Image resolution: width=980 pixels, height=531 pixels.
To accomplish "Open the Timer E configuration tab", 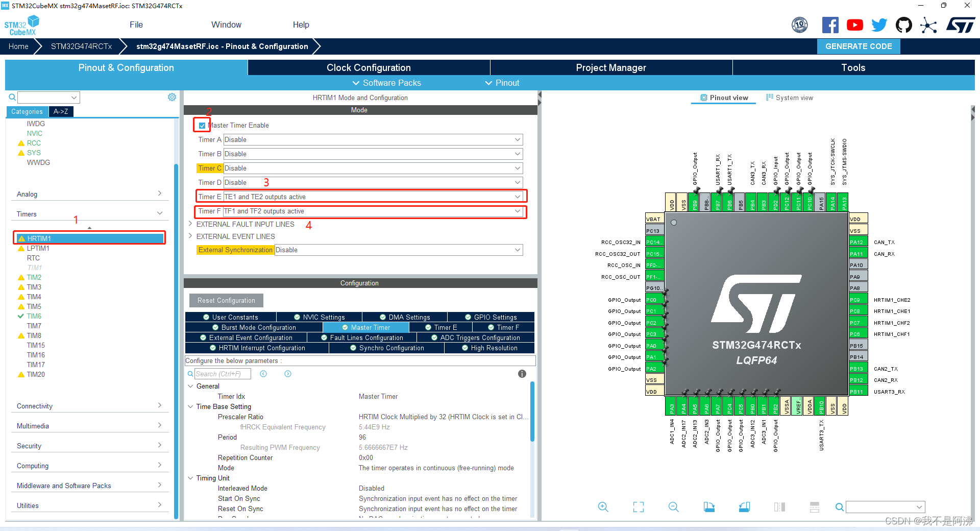I will [441, 327].
